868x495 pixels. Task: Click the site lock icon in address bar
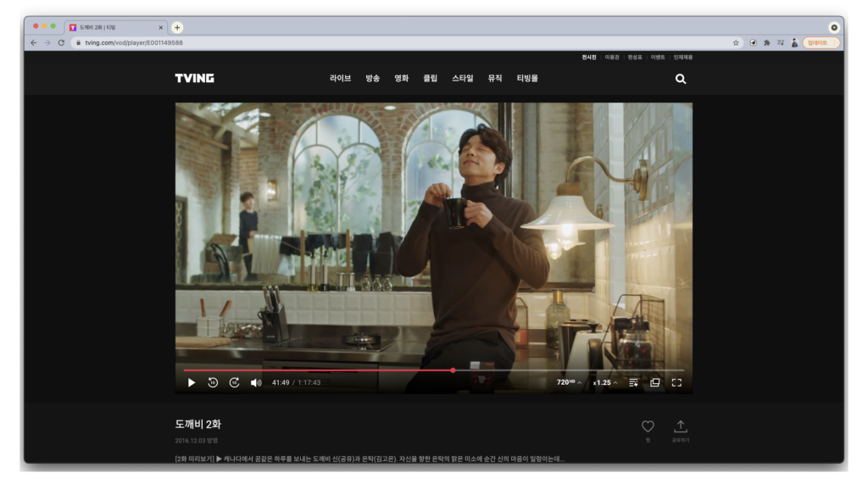[78, 42]
